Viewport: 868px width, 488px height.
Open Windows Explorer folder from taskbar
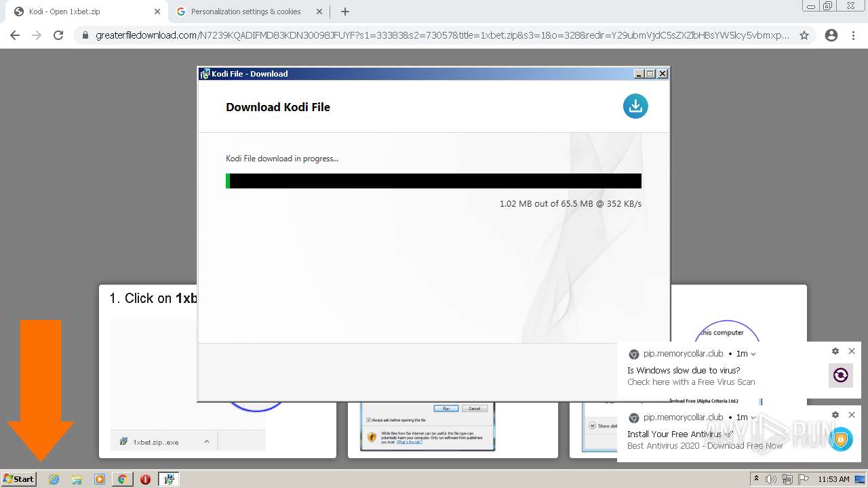77,479
